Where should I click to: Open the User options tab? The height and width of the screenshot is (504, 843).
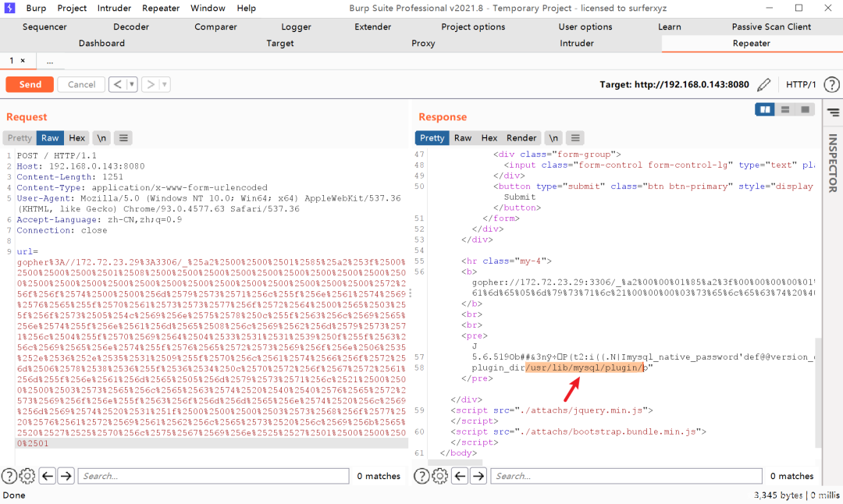click(x=585, y=27)
